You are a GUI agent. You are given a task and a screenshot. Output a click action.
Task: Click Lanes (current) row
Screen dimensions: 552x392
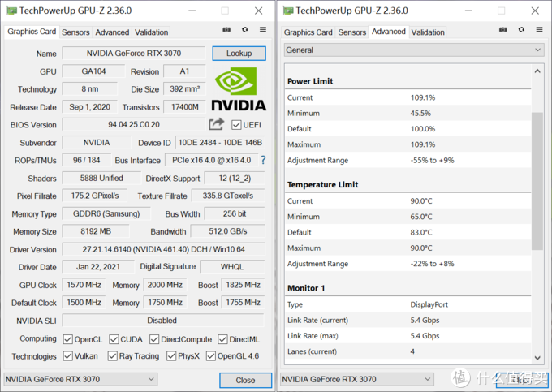408,351
